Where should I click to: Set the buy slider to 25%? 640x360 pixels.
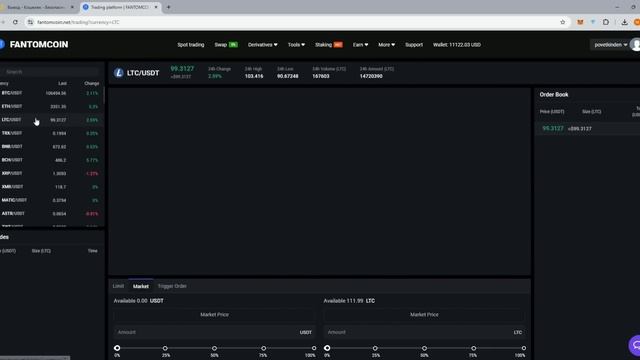165,348
